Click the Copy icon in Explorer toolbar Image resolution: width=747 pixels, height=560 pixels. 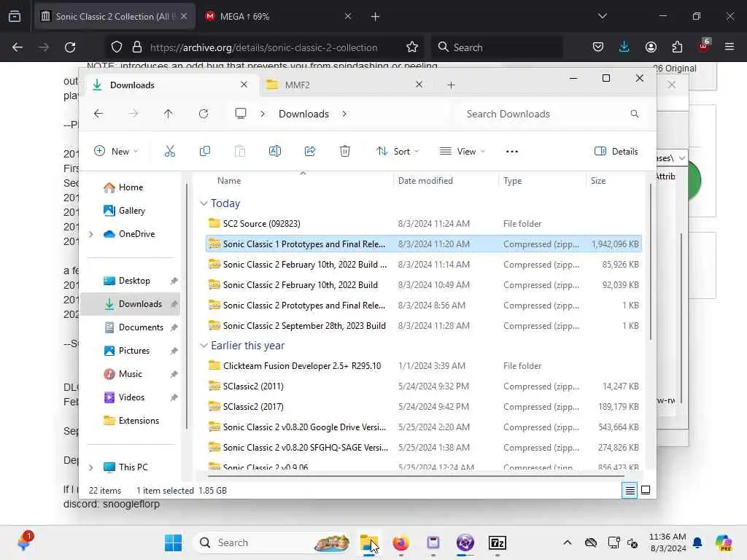[x=205, y=152]
